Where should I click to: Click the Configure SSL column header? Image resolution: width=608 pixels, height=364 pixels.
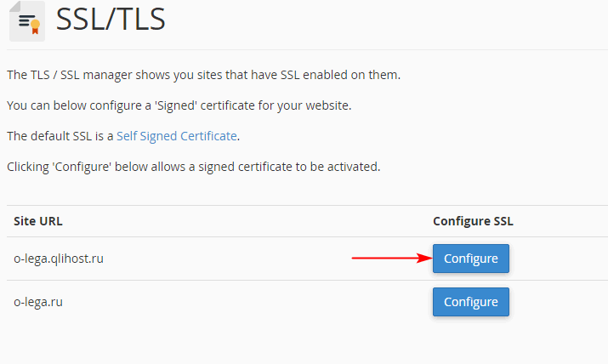click(473, 221)
